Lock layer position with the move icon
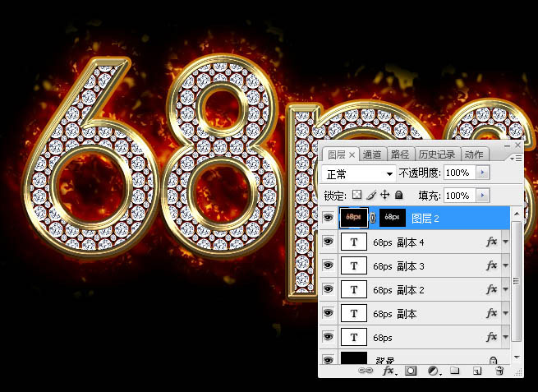The height and width of the screenshot is (392, 538). [384, 196]
